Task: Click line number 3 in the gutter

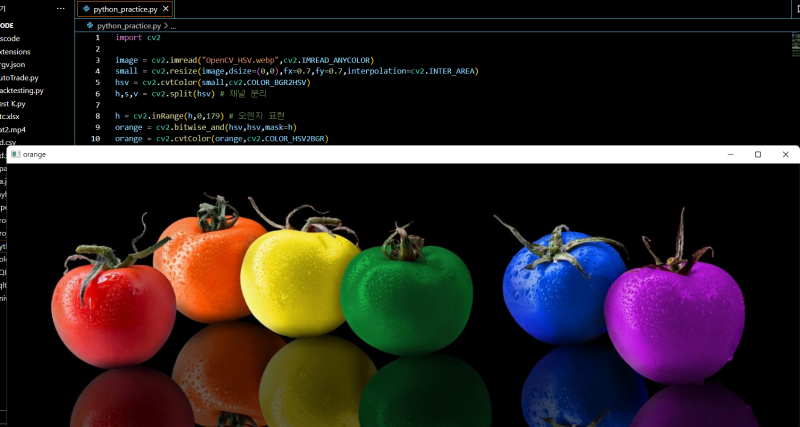Action: point(97,60)
